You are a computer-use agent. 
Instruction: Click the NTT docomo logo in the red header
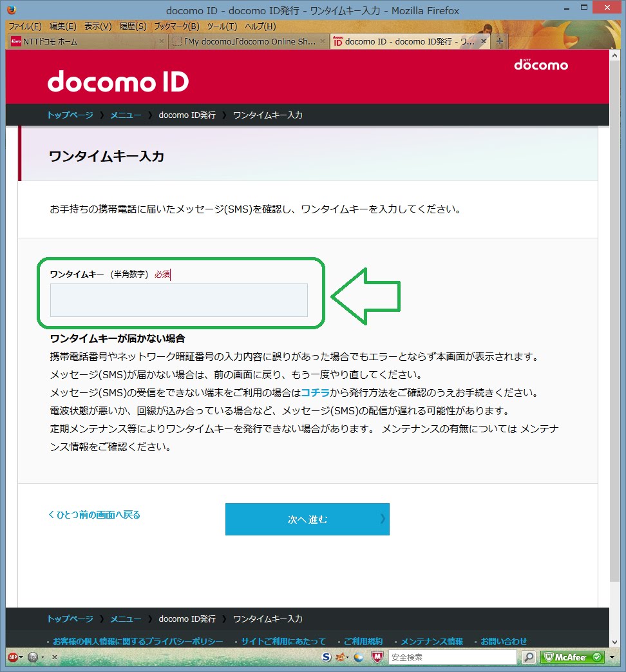pyautogui.click(x=541, y=64)
